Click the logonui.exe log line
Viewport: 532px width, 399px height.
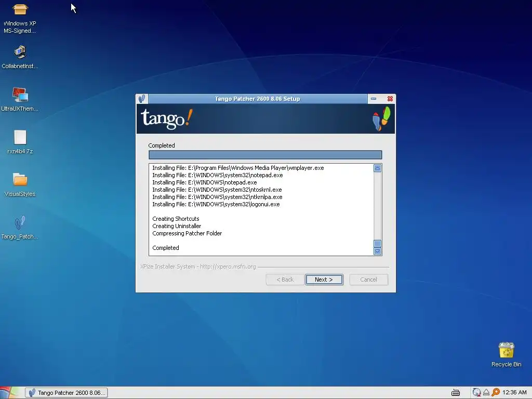[216, 204]
